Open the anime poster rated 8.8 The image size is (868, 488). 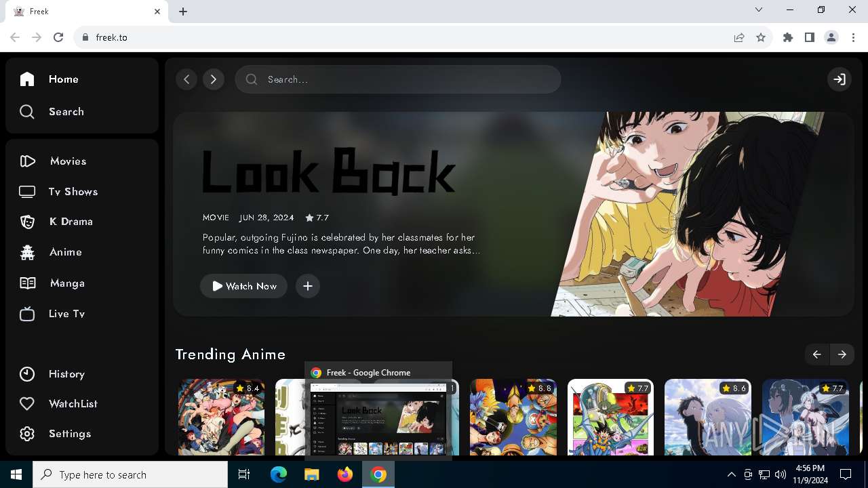[x=513, y=417]
